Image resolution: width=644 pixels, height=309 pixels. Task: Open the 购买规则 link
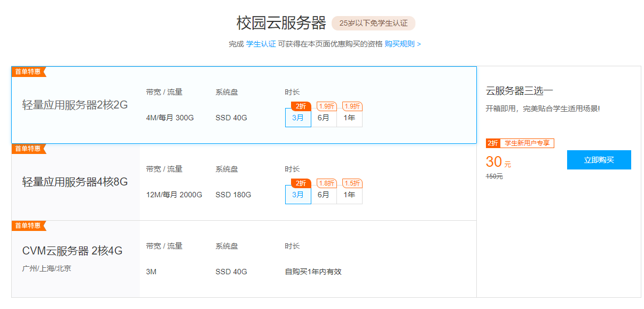tap(402, 44)
